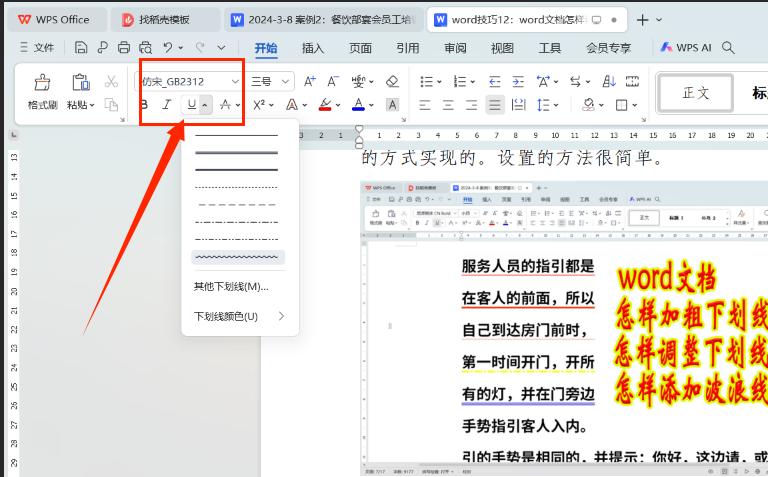Toggle Bold formatting

point(143,105)
